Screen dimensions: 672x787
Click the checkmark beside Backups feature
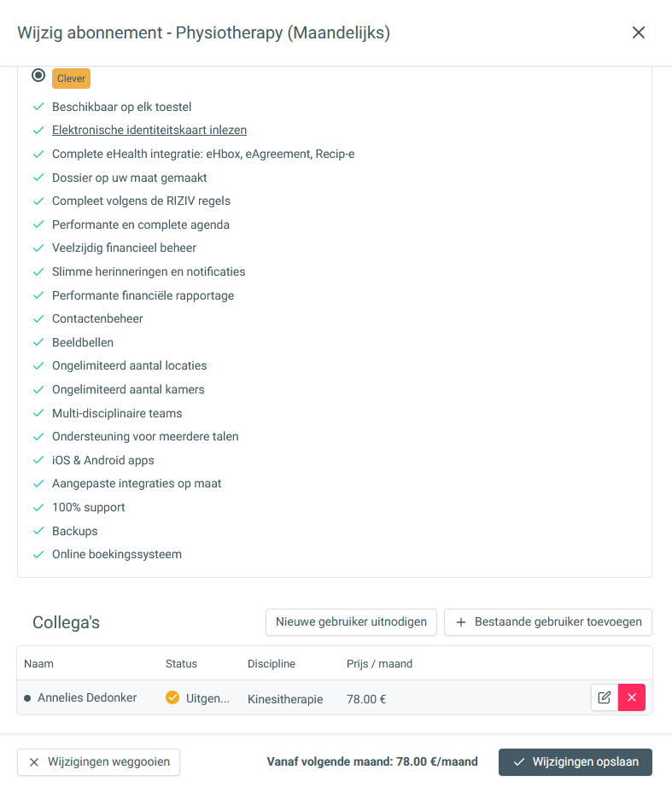click(x=38, y=531)
